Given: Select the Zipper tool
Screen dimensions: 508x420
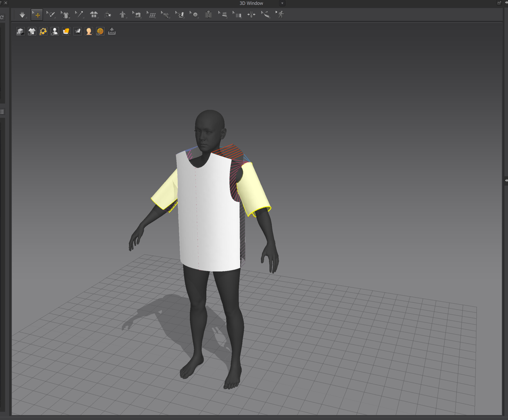Looking at the screenshot, I should 209,15.
